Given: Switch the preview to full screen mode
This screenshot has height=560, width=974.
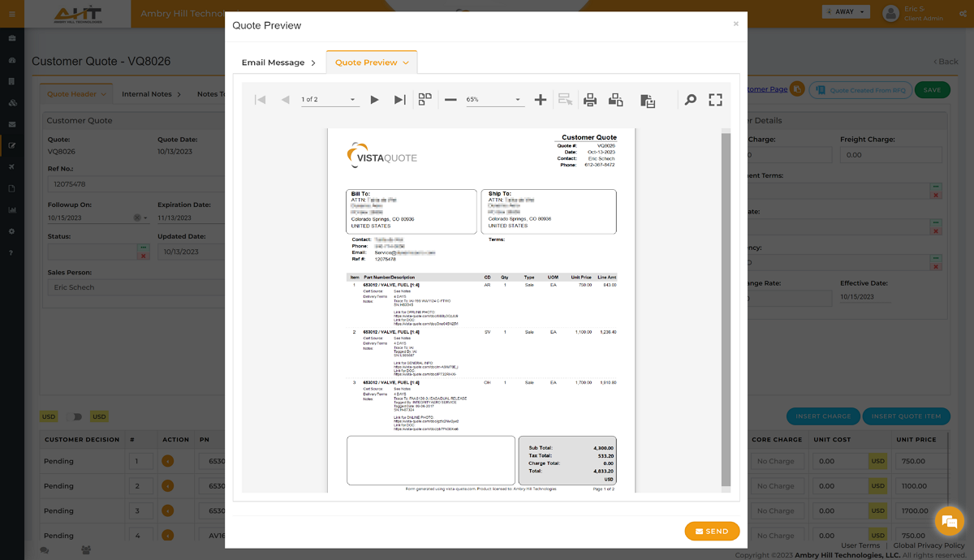Looking at the screenshot, I should coord(715,100).
